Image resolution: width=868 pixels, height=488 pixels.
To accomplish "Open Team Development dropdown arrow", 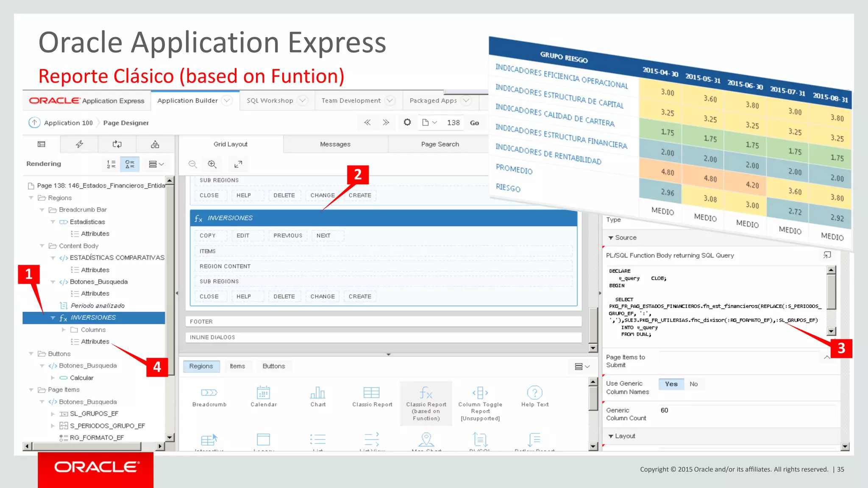I will coord(389,100).
